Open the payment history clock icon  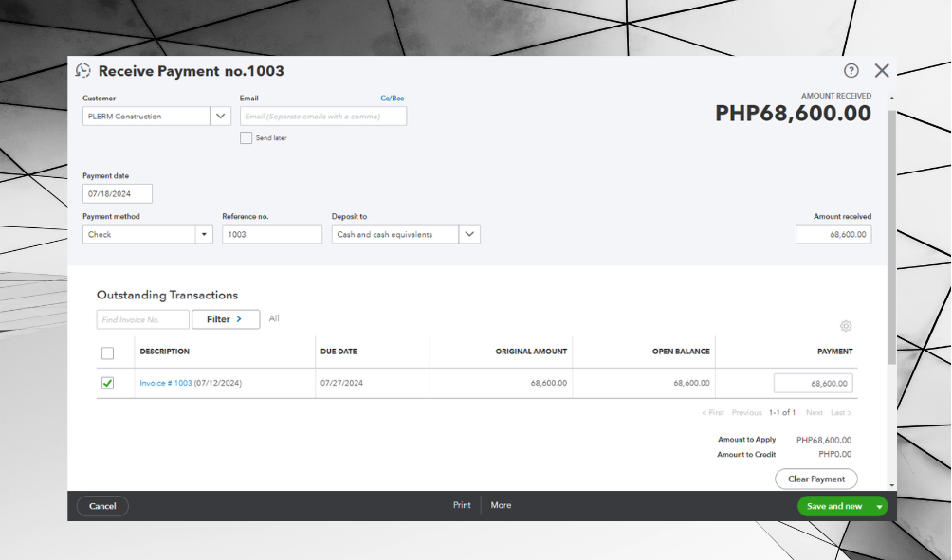point(83,71)
